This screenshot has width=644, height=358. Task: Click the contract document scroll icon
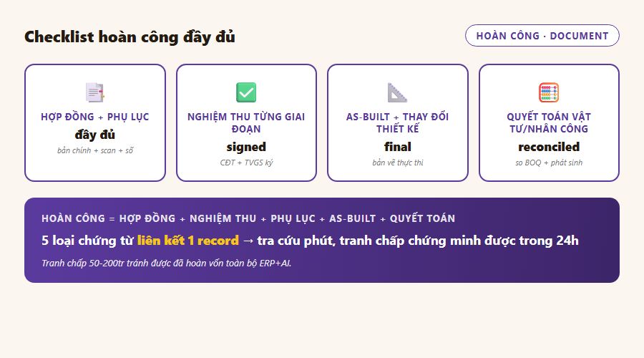(x=95, y=92)
